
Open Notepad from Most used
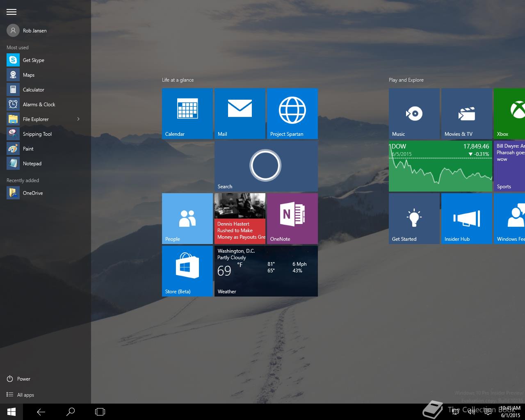pos(45,163)
